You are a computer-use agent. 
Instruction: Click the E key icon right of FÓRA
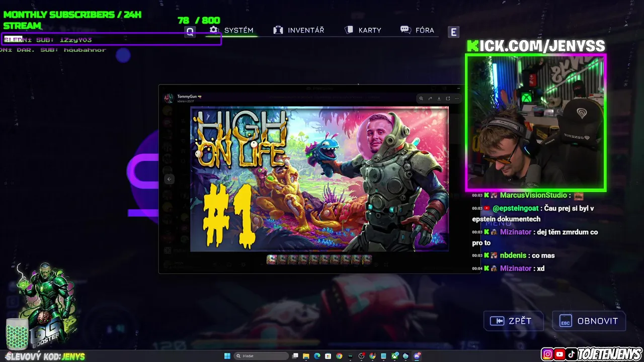tap(453, 32)
